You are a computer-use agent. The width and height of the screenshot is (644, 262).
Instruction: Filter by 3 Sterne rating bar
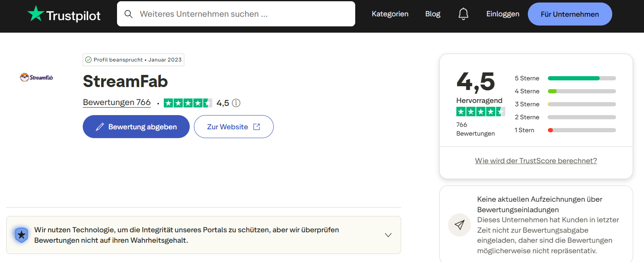[x=582, y=104]
